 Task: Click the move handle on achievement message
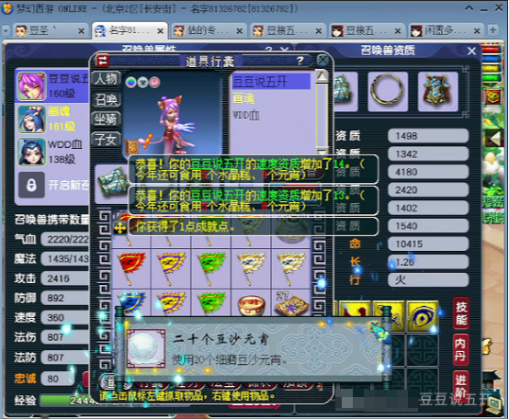point(119,228)
